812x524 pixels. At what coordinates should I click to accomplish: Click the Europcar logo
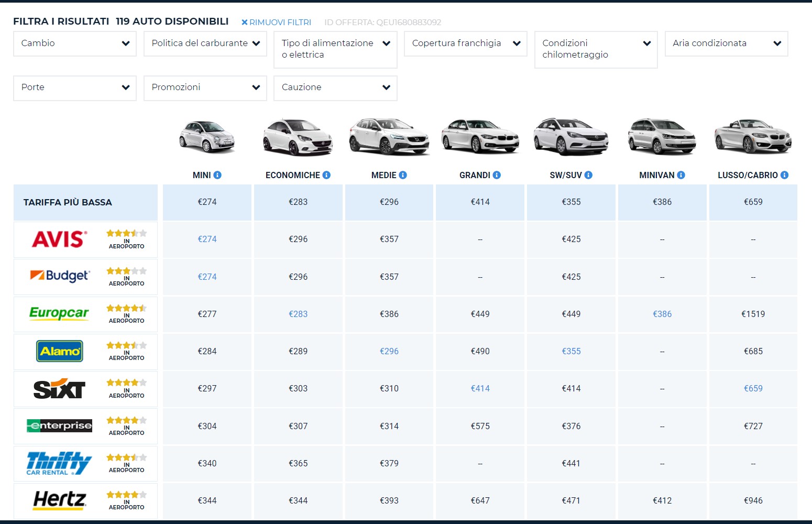59,313
